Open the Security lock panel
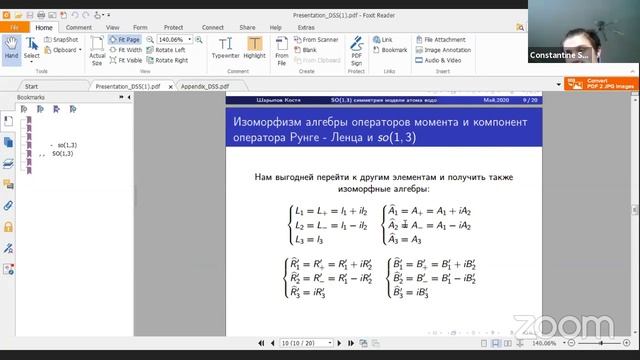The width and height of the screenshot is (640, 360). point(8,227)
